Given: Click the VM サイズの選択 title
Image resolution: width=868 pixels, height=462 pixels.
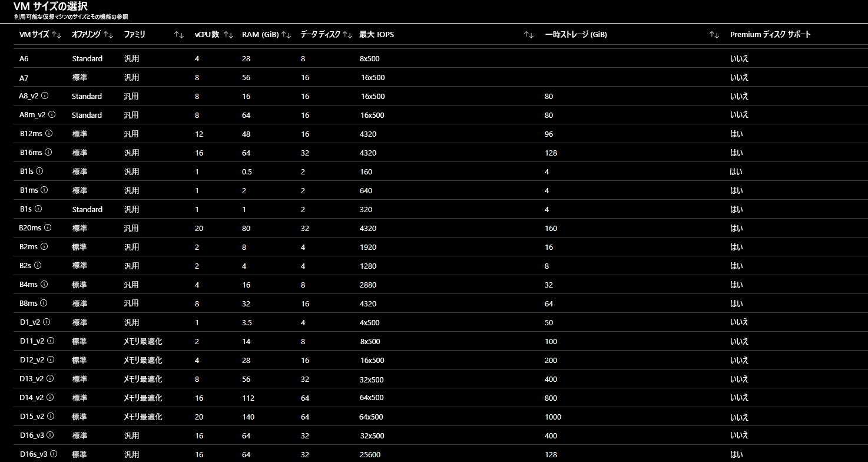Looking at the screenshot, I should tap(51, 6).
